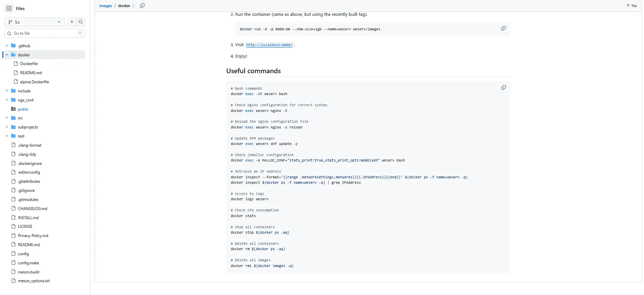Collapse the Files side panel icon
The width and height of the screenshot is (644, 295).
(9, 8)
